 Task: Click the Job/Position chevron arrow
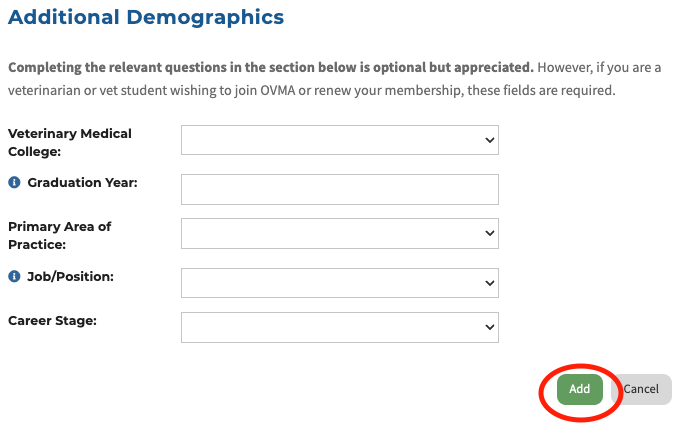click(x=489, y=282)
